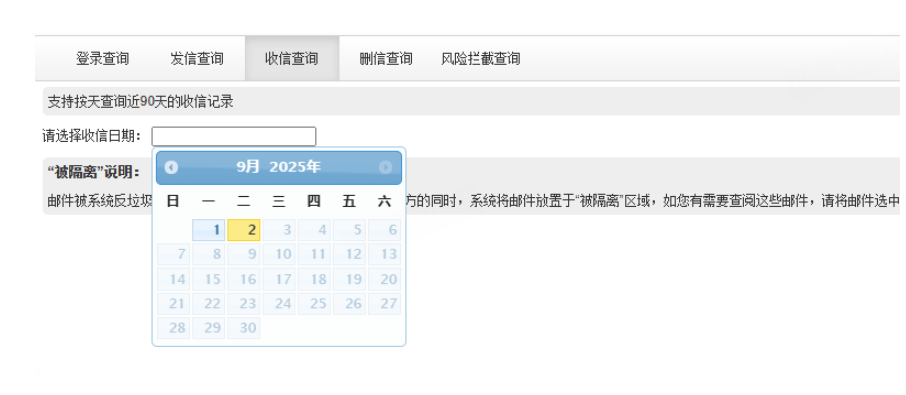The width and height of the screenshot is (906, 395).
Task: Click disabled date 30 in calendar
Action: coord(244,328)
